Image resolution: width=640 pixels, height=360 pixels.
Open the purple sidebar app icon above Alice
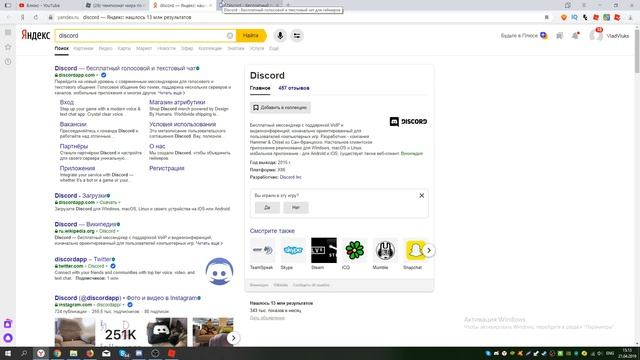pos(8,324)
